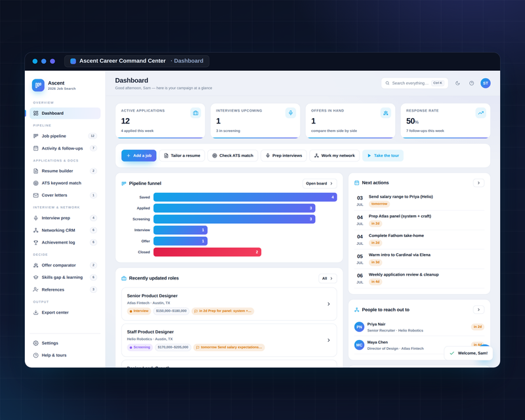Click the Closed red funnel bar

tap(207, 252)
